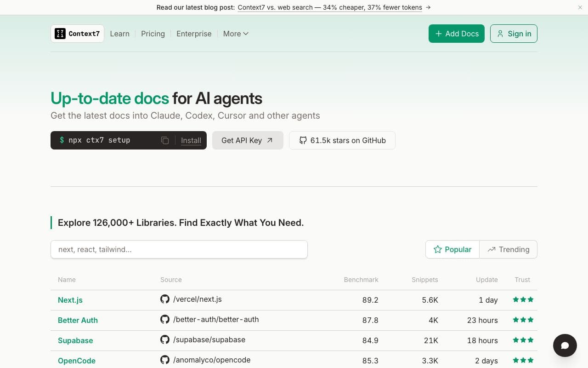Open the Better Auth library
This screenshot has height=368, width=588.
click(78, 320)
